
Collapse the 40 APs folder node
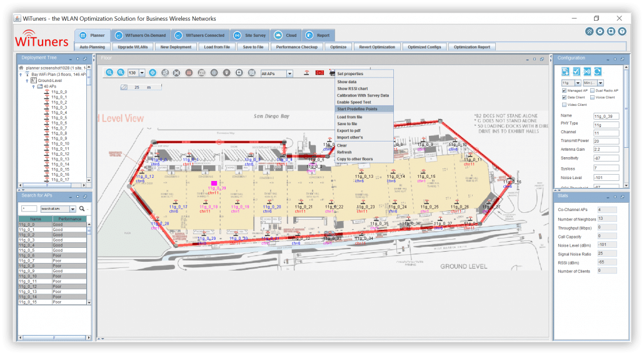coord(34,87)
